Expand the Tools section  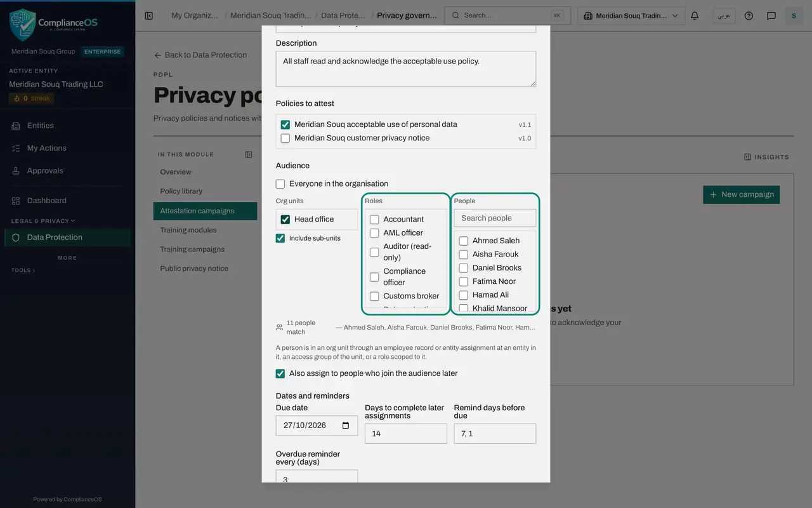point(23,271)
